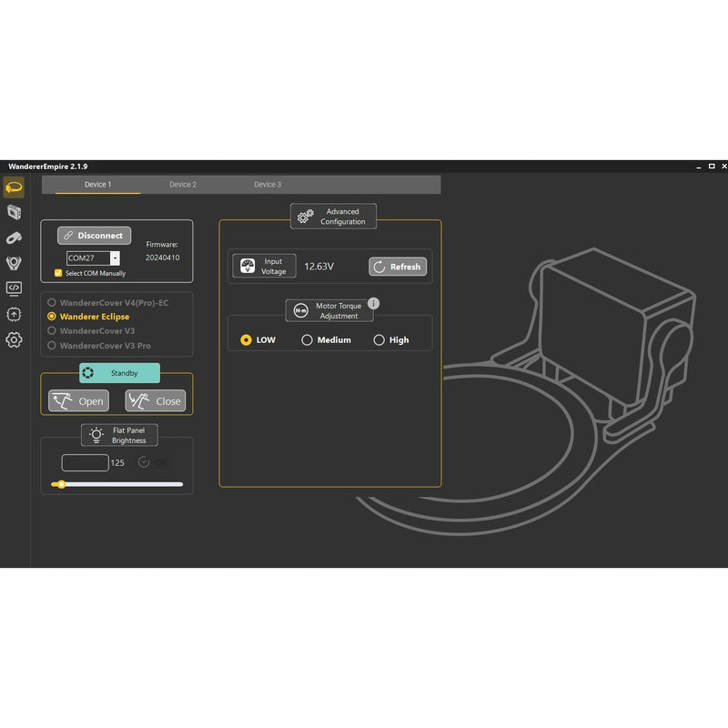Click the Motor Torque N-m icon
Screen dimensions: 728x728
tap(300, 310)
